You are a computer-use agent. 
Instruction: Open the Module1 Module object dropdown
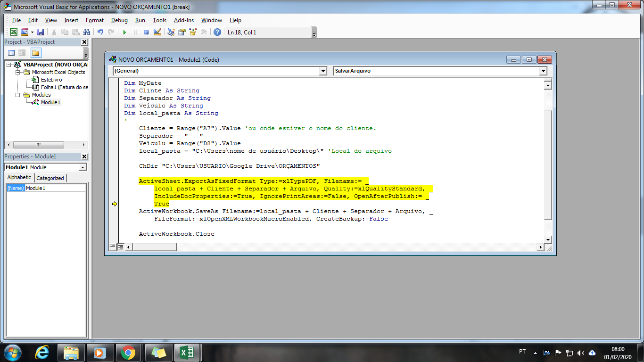click(x=83, y=167)
